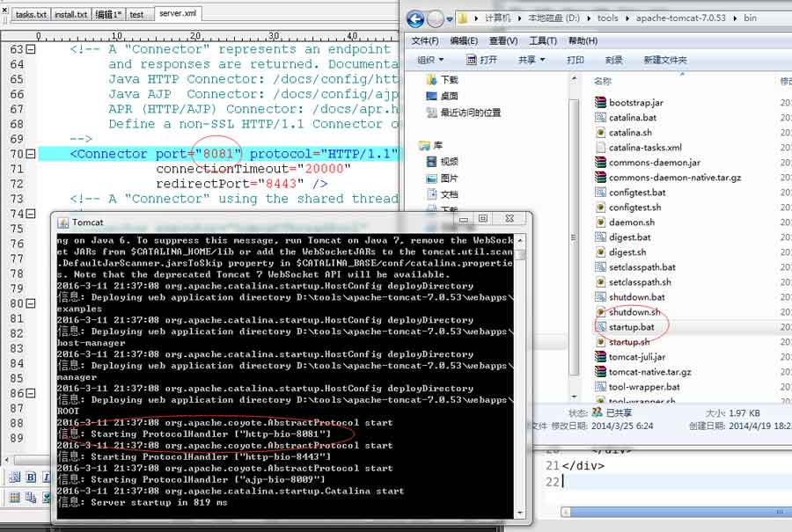Image resolution: width=792 pixels, height=532 pixels.
Task: Open the 组织 dropdown in Explorer toolbar
Action: (x=430, y=60)
